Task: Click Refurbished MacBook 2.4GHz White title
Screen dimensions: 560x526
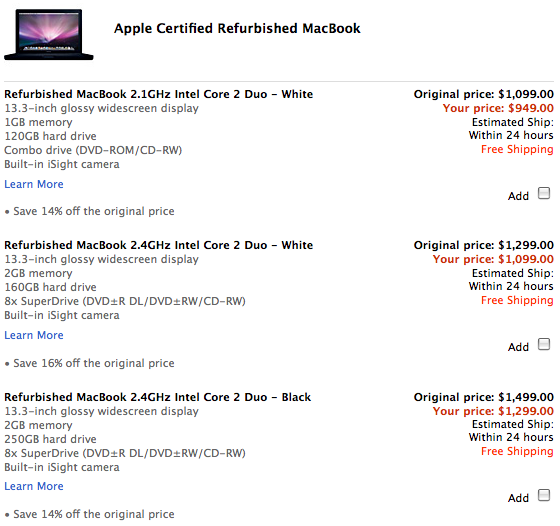Action: click(x=159, y=245)
